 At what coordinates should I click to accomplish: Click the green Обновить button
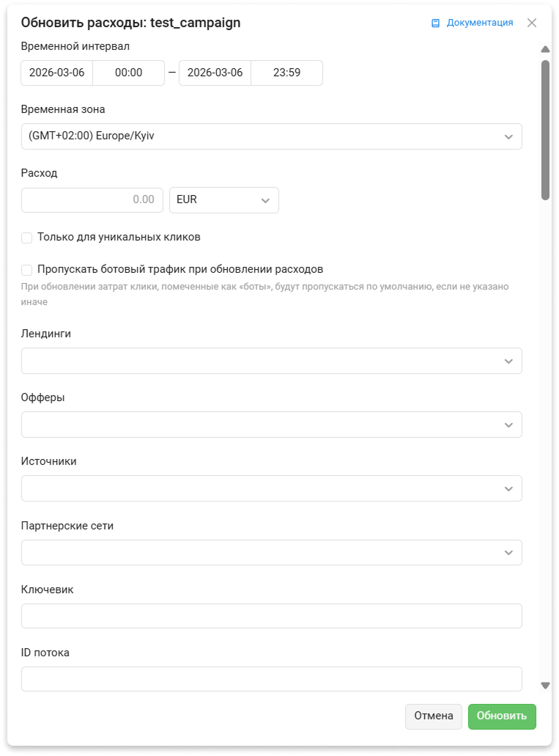(x=502, y=716)
